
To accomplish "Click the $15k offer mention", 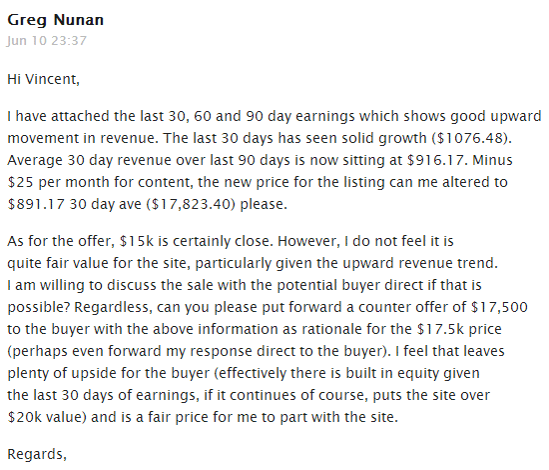I will click(x=137, y=241).
